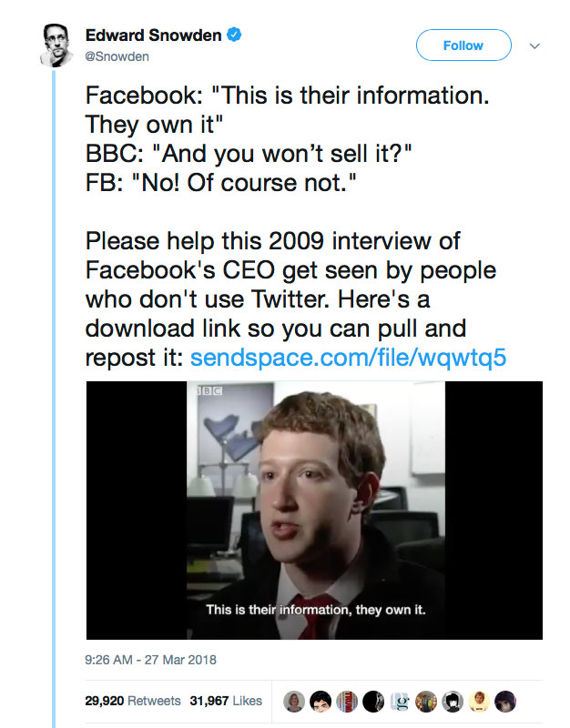Click the third liker avatar with red stripes

pos(347,701)
